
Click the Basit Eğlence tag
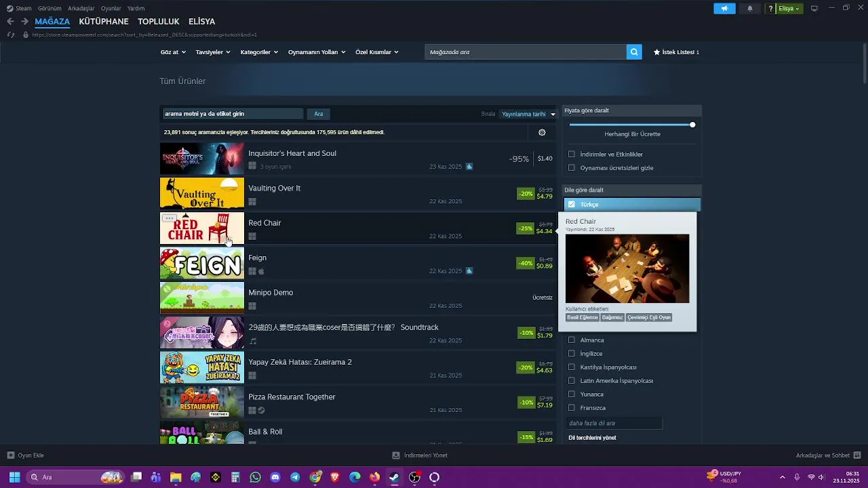583,317
